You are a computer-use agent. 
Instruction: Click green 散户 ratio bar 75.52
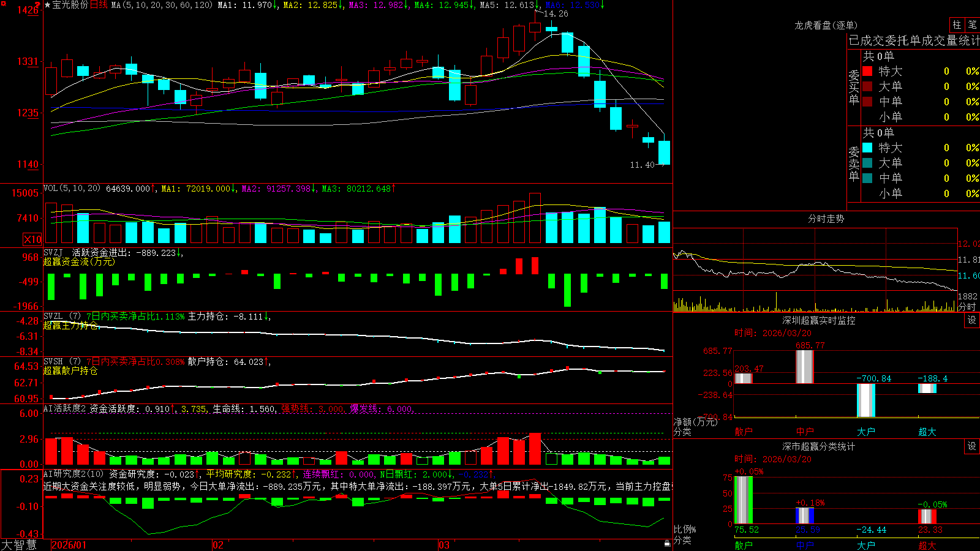point(744,500)
